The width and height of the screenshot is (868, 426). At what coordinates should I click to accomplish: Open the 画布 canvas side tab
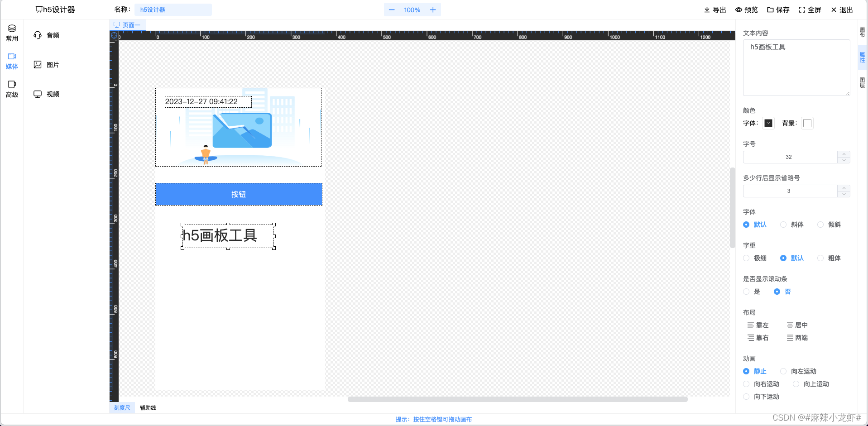862,32
